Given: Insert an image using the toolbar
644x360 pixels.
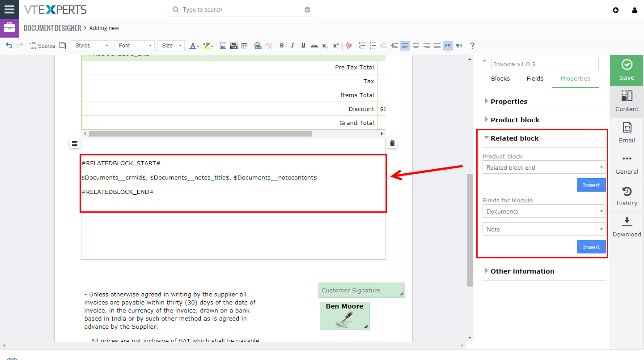Looking at the screenshot, I should (223, 45).
